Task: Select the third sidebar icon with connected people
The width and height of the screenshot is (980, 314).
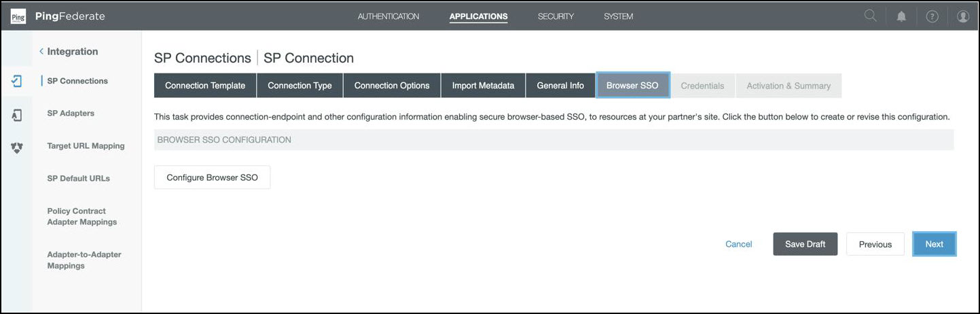Action: click(x=17, y=147)
